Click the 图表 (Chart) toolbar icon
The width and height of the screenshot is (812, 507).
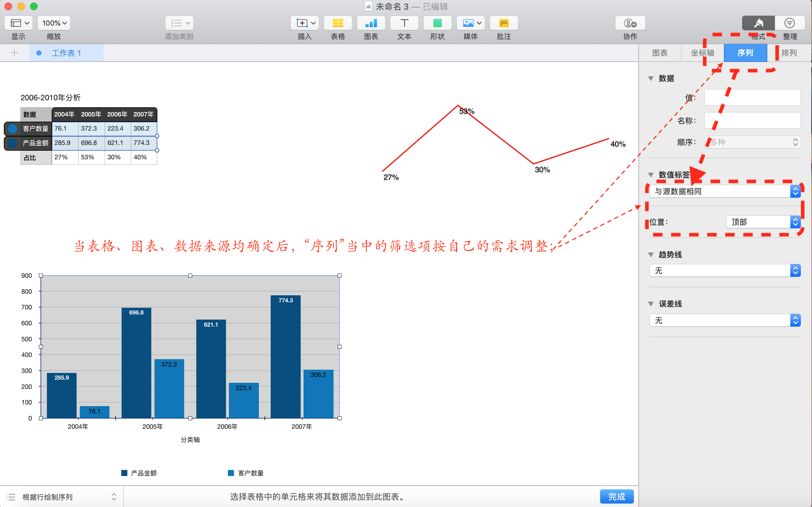[371, 23]
